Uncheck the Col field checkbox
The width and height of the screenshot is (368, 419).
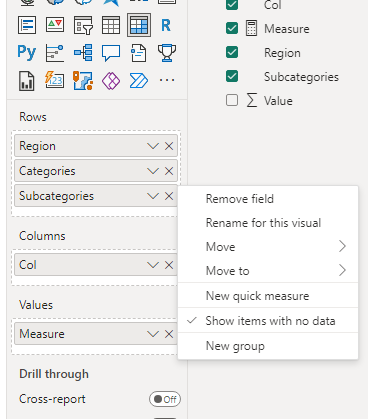[232, 4]
